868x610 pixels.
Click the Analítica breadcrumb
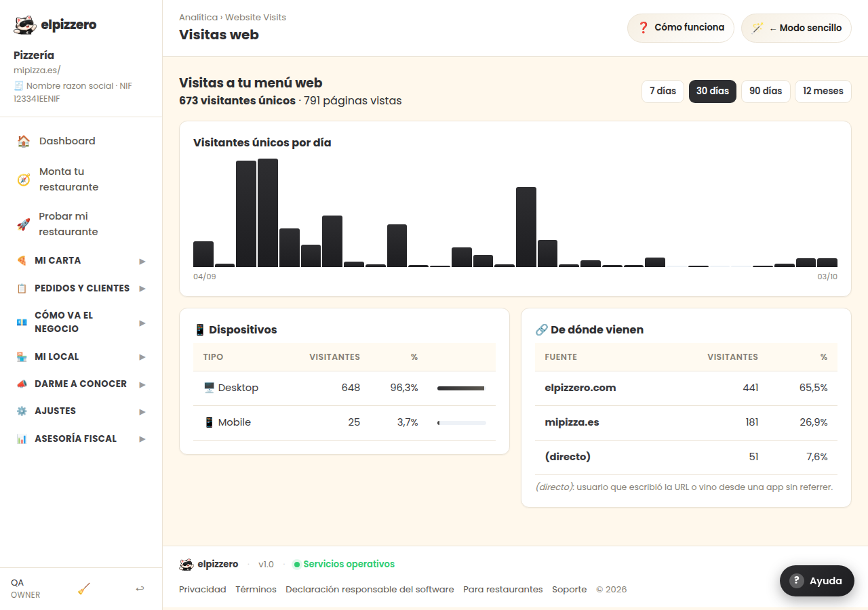[x=199, y=18]
